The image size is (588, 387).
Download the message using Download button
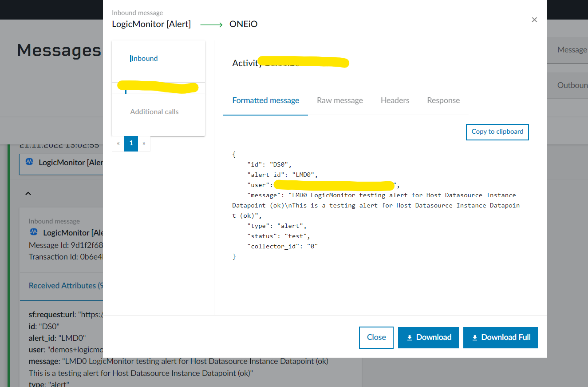click(428, 337)
